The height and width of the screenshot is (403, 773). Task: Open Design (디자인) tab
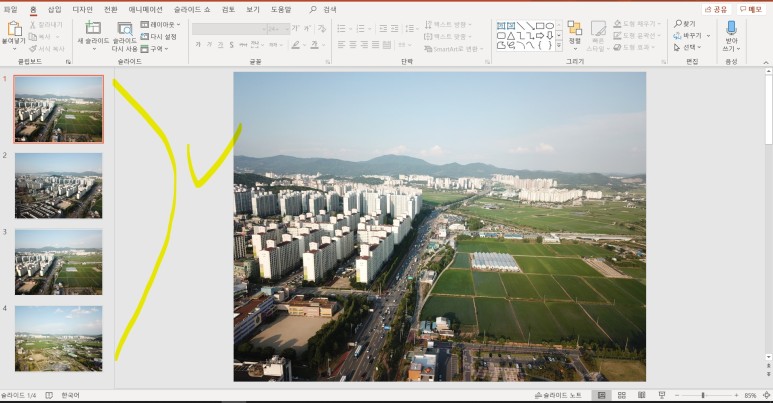pos(82,9)
